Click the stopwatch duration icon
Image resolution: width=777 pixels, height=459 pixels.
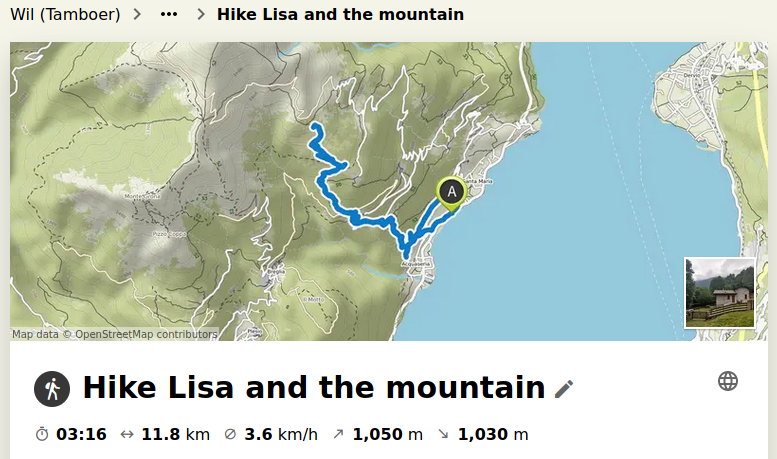[42, 434]
